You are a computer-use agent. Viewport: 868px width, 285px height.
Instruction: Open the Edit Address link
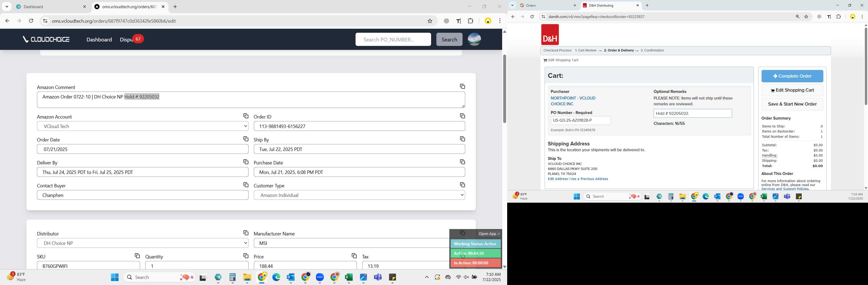click(x=557, y=179)
